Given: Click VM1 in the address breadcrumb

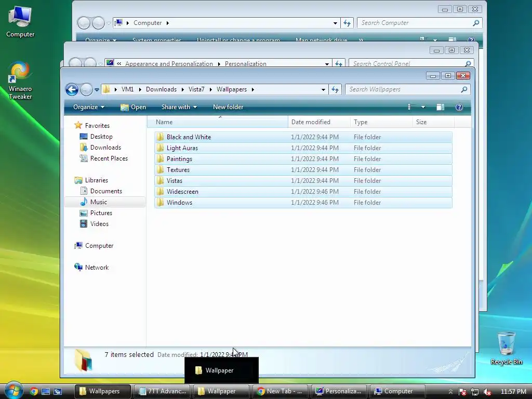Looking at the screenshot, I should [x=128, y=89].
